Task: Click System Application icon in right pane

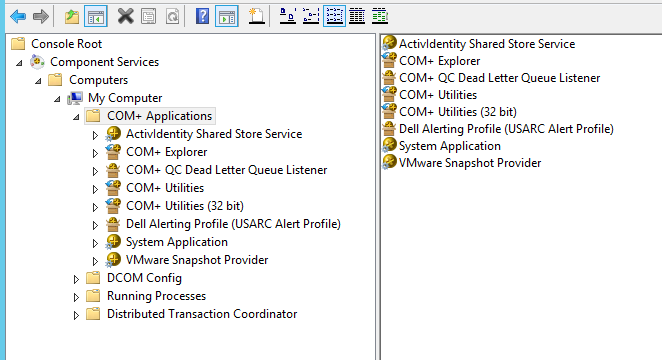Action: tap(389, 146)
